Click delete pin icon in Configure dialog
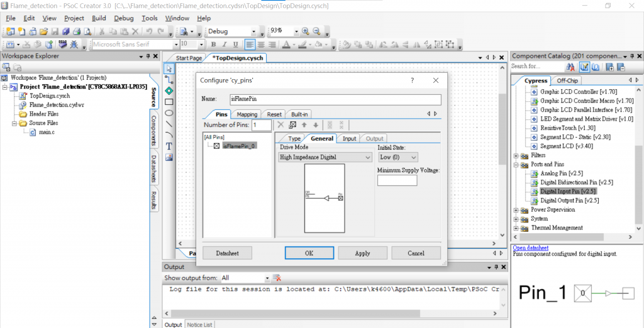This screenshot has width=644, height=328. (x=281, y=125)
